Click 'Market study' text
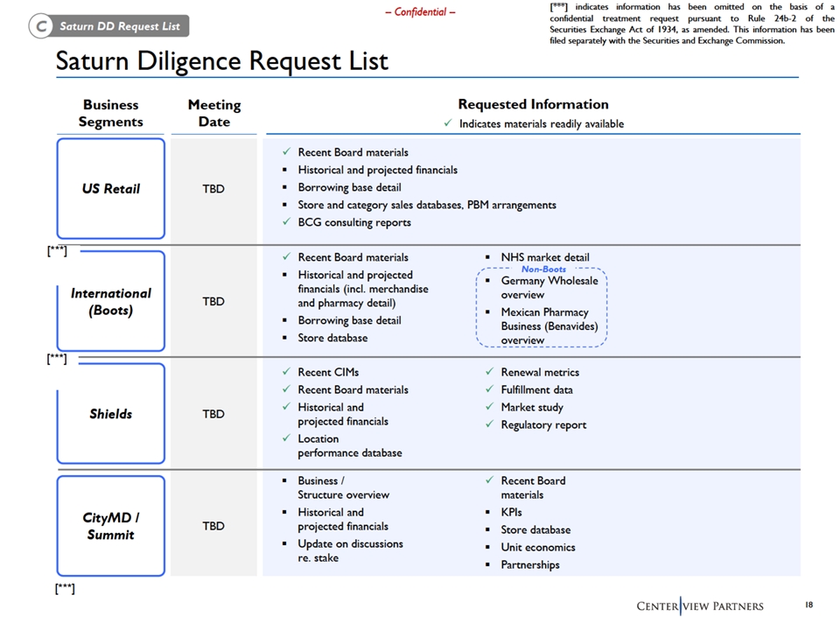 pos(532,408)
